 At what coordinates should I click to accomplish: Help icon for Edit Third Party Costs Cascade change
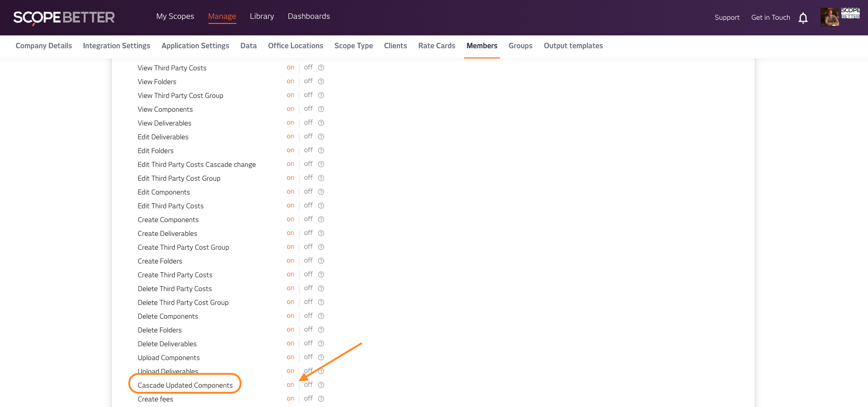(321, 164)
